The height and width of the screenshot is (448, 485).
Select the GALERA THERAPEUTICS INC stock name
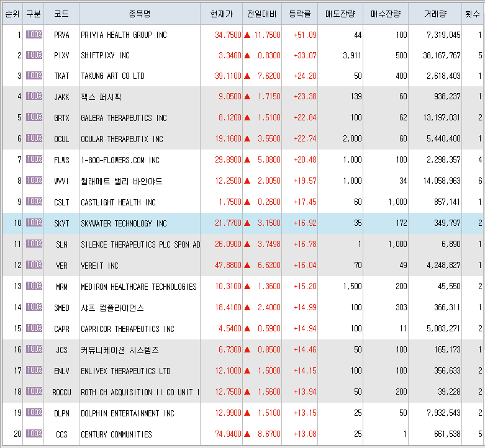pyautogui.click(x=124, y=118)
